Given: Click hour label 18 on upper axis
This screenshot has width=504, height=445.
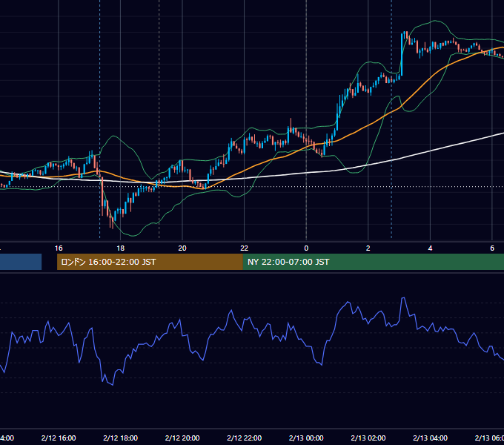Looking at the screenshot, I should 121,248.
